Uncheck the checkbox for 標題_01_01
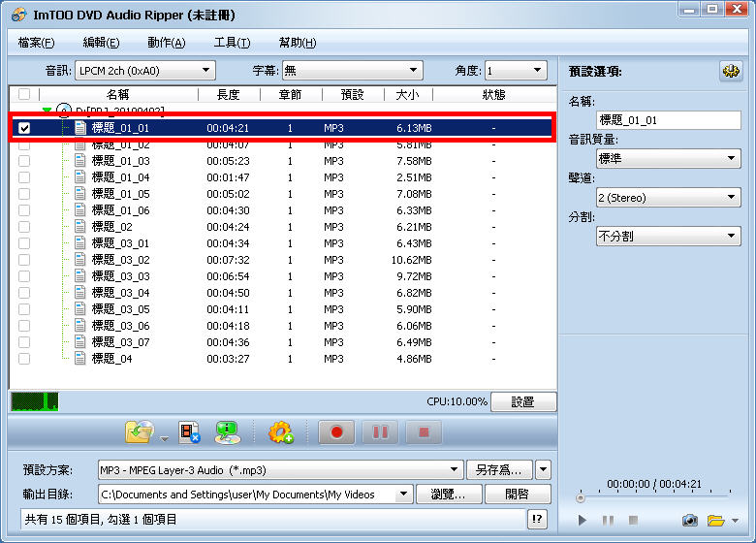The image size is (756, 543). point(24,128)
